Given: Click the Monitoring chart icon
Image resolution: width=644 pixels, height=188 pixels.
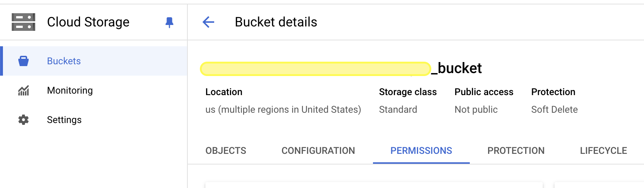Looking at the screenshot, I should click(x=23, y=90).
